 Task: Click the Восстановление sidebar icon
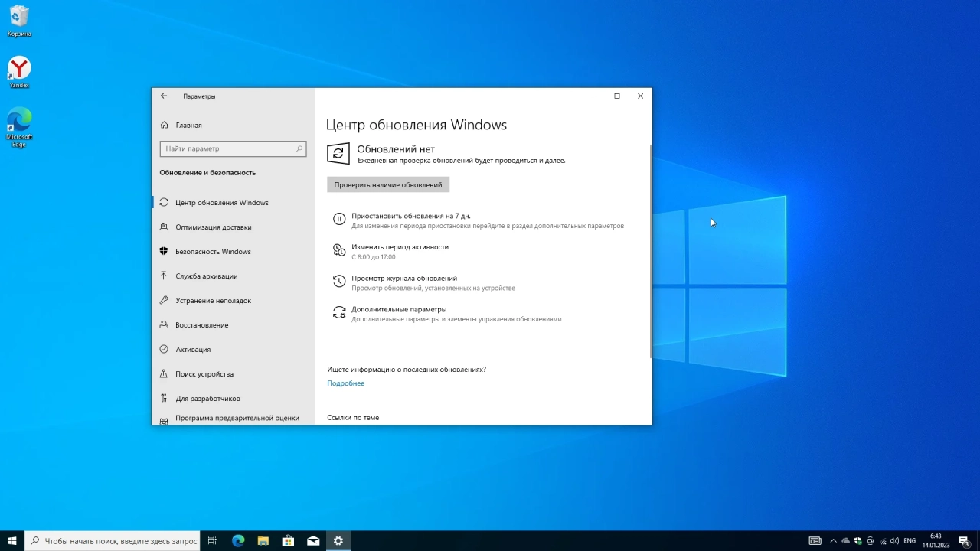pyautogui.click(x=164, y=325)
